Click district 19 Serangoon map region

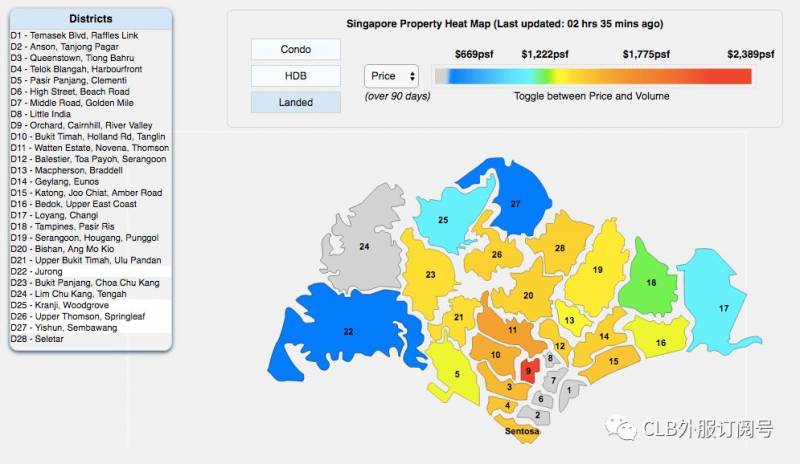(597, 270)
